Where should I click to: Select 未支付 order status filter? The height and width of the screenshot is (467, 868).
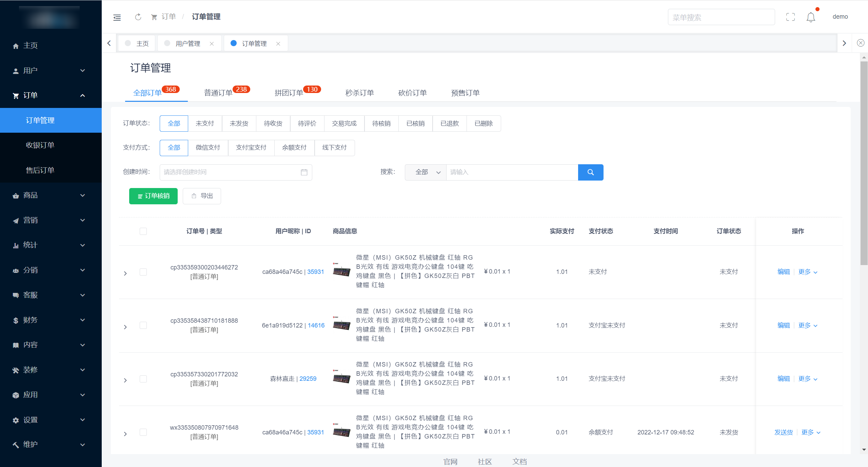205,124
